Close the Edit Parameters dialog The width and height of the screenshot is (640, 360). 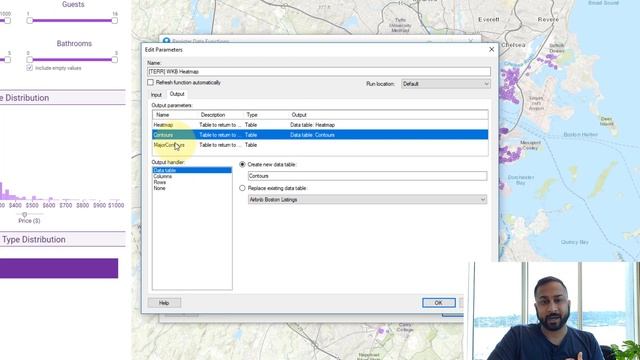tap(491, 49)
